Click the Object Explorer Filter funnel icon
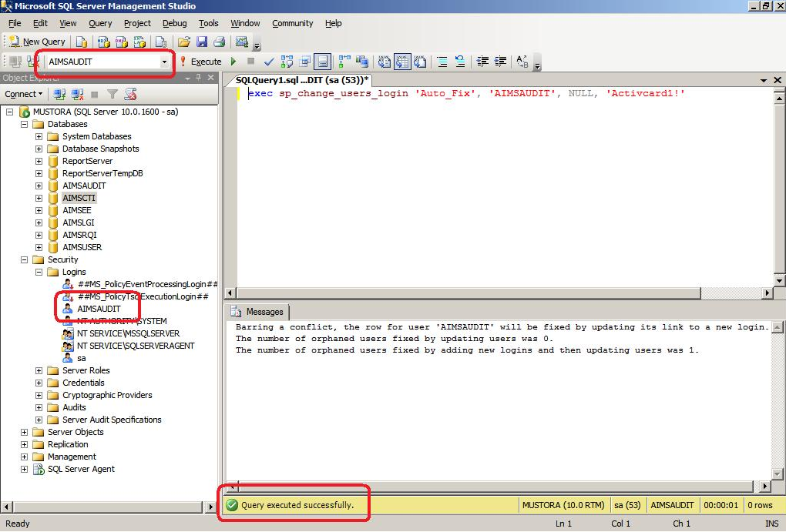The height and width of the screenshot is (532, 786). pyautogui.click(x=113, y=94)
